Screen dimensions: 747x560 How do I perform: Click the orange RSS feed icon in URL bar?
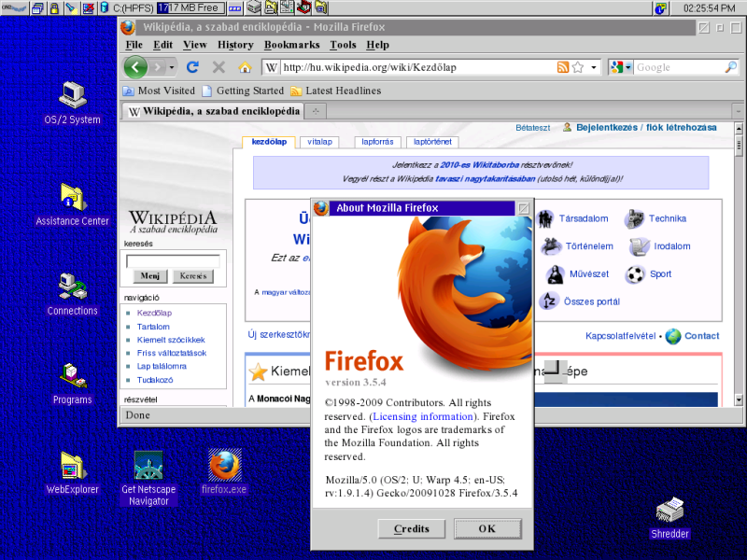point(563,67)
